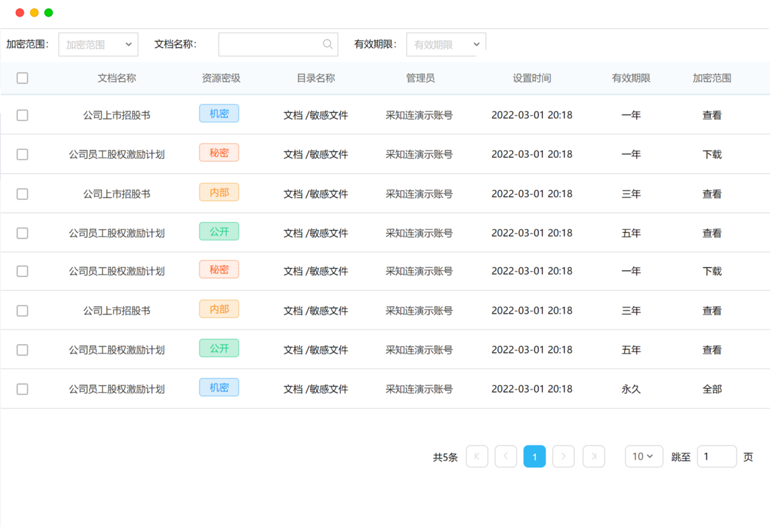Click the 资源密级 column header
This screenshot has height=532, width=770.
click(221, 78)
